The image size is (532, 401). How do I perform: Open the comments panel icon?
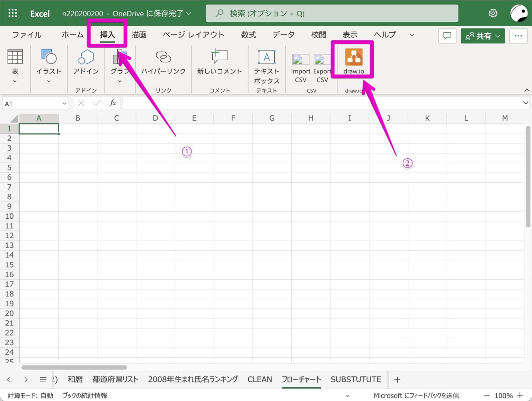[447, 36]
